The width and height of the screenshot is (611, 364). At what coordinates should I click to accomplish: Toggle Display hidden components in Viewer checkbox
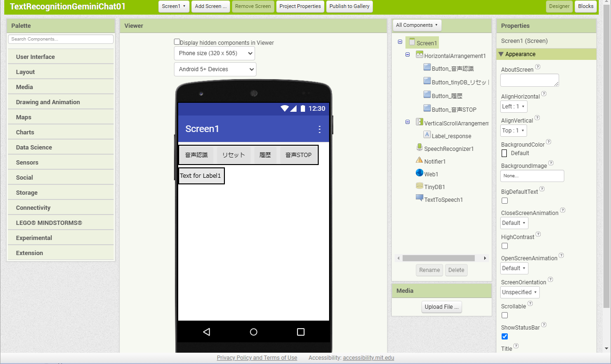tap(177, 42)
